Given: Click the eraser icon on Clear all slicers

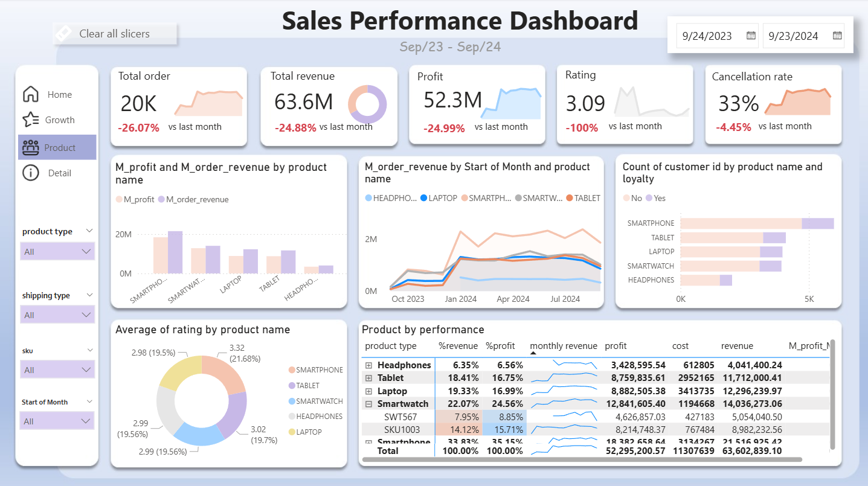Looking at the screenshot, I should 63,34.
